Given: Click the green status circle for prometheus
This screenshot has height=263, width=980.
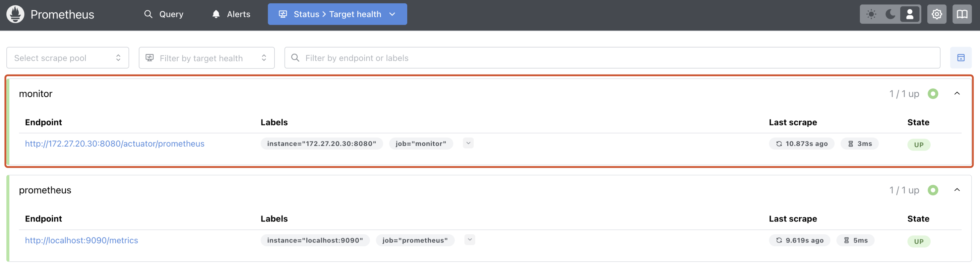Looking at the screenshot, I should coord(932,190).
